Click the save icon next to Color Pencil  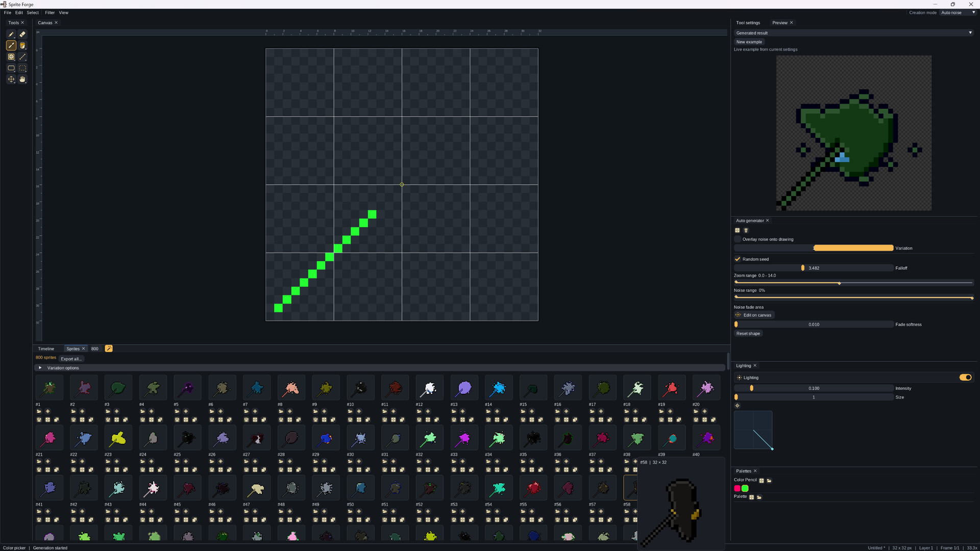[x=762, y=481]
